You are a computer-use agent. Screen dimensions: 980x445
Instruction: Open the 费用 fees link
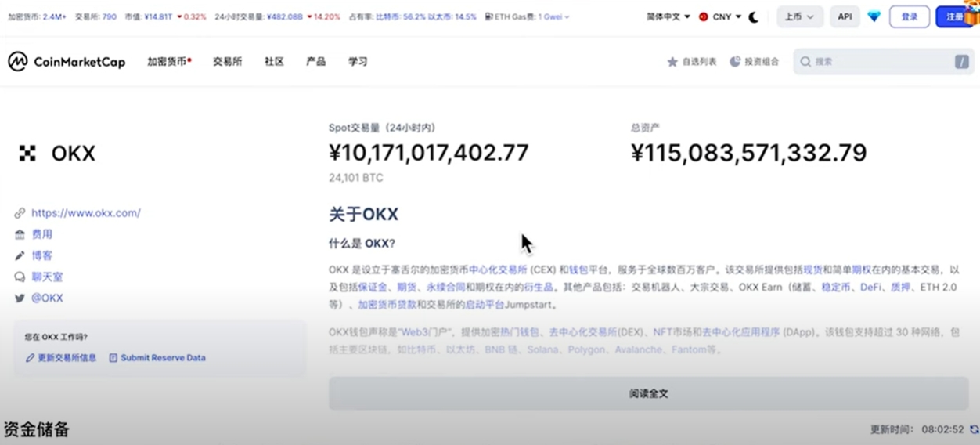coord(42,234)
